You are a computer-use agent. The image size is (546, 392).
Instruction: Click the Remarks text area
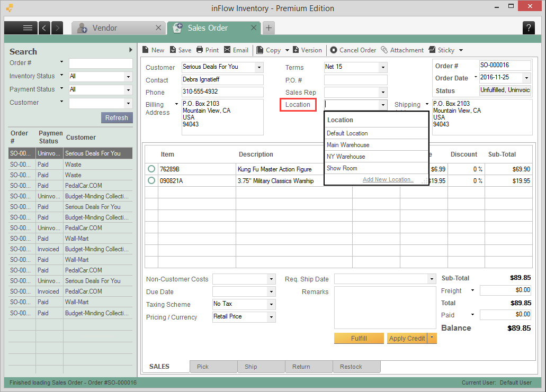(385, 307)
